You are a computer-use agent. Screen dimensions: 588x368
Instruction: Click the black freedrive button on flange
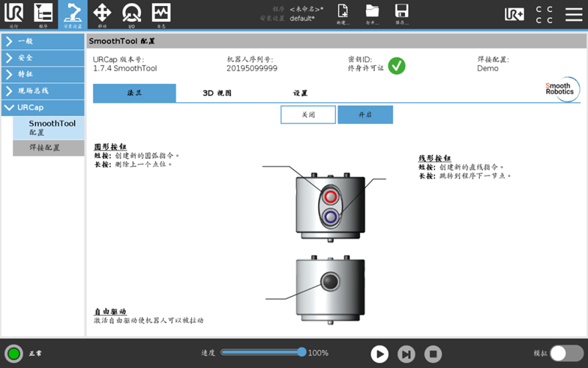tap(330, 281)
